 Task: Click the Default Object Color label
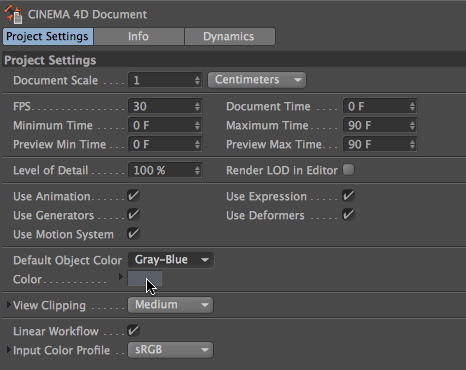(68, 260)
